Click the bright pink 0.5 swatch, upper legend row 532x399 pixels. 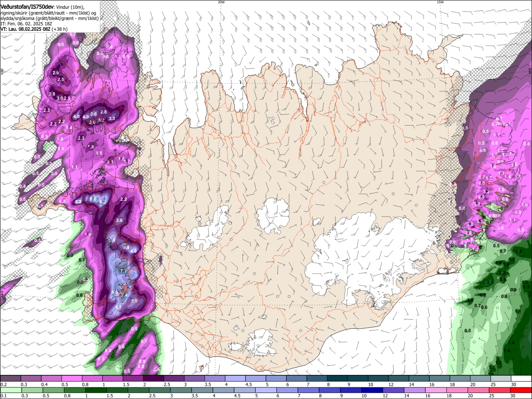[x=71, y=379]
